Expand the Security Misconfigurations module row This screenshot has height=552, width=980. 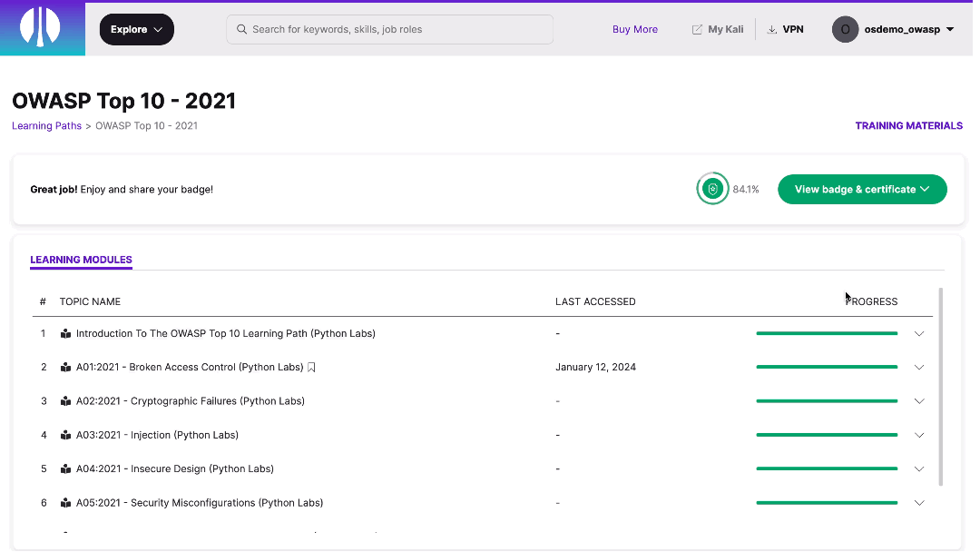click(x=918, y=503)
